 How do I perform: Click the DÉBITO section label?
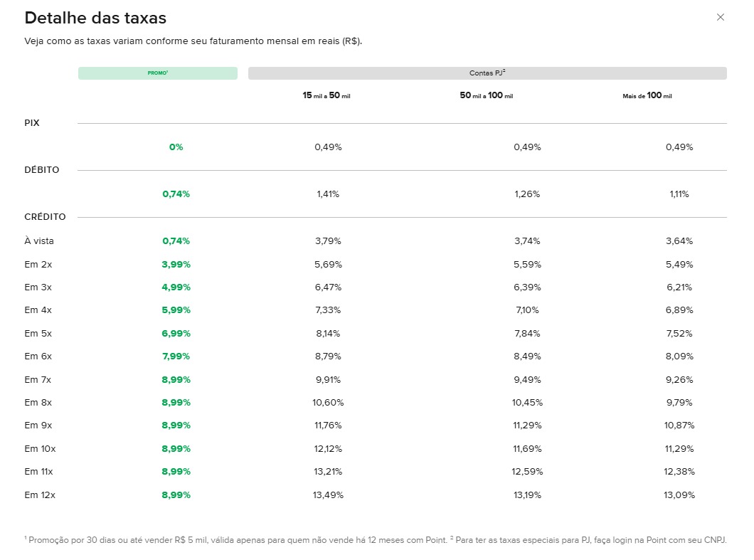(42, 170)
